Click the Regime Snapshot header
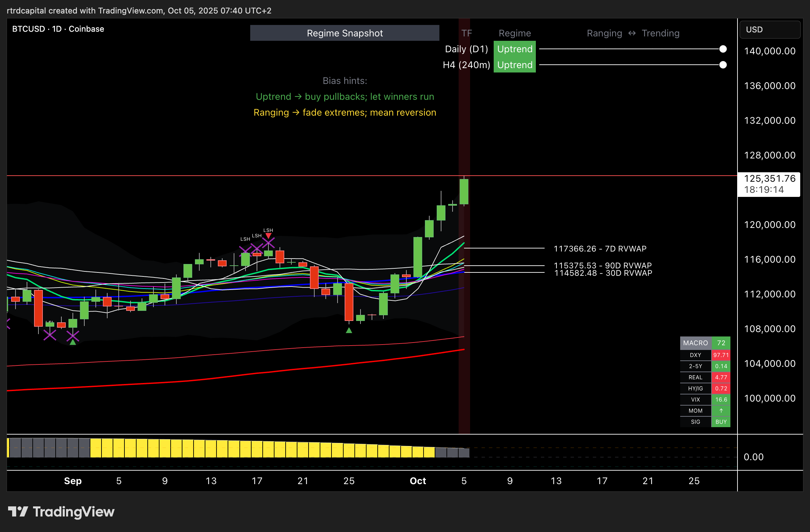Screen dimensions: 810x532 pyautogui.click(x=344, y=33)
